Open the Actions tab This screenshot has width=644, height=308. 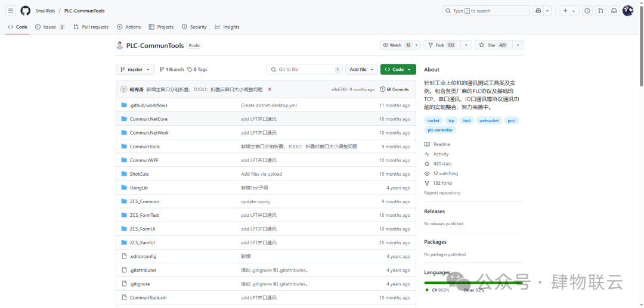click(129, 27)
